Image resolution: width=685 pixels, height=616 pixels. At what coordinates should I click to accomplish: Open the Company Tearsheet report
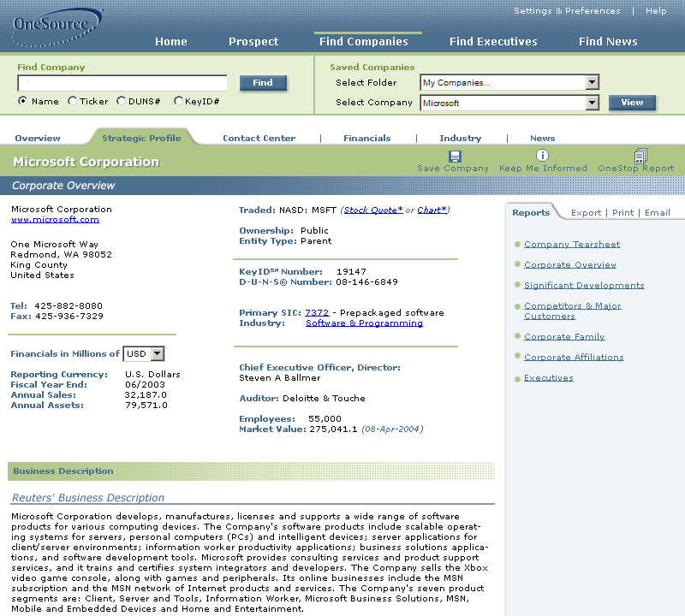pos(572,245)
